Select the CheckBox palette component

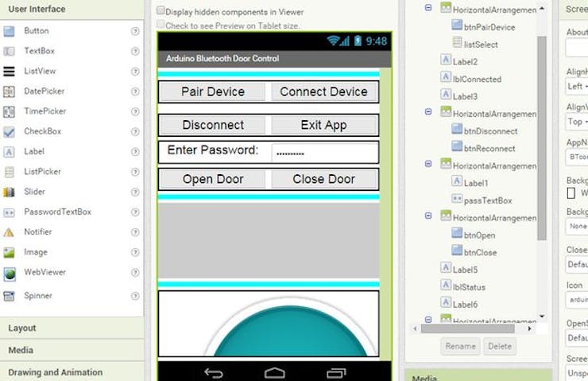pyautogui.click(x=42, y=131)
